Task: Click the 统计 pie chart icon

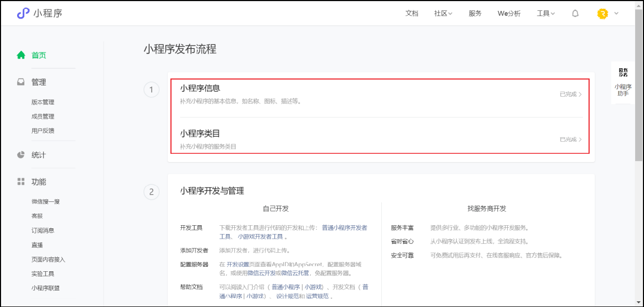Action: coord(21,155)
